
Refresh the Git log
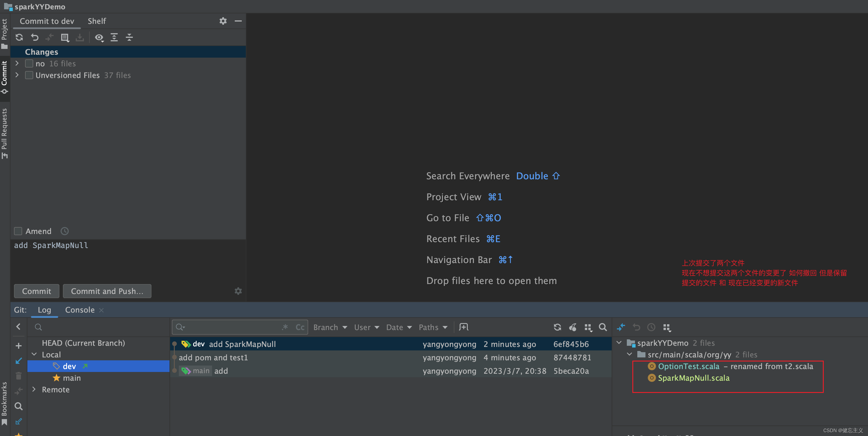[x=557, y=327]
